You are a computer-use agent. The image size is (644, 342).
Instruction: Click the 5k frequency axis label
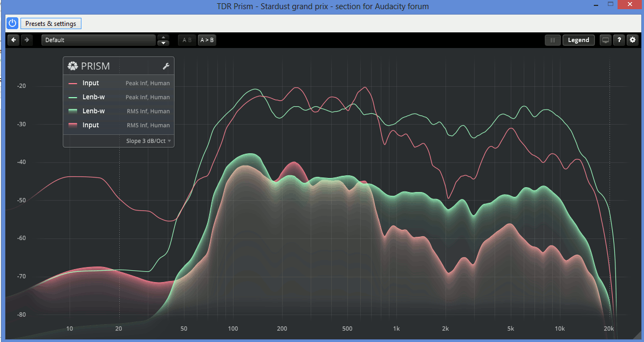[x=511, y=329]
